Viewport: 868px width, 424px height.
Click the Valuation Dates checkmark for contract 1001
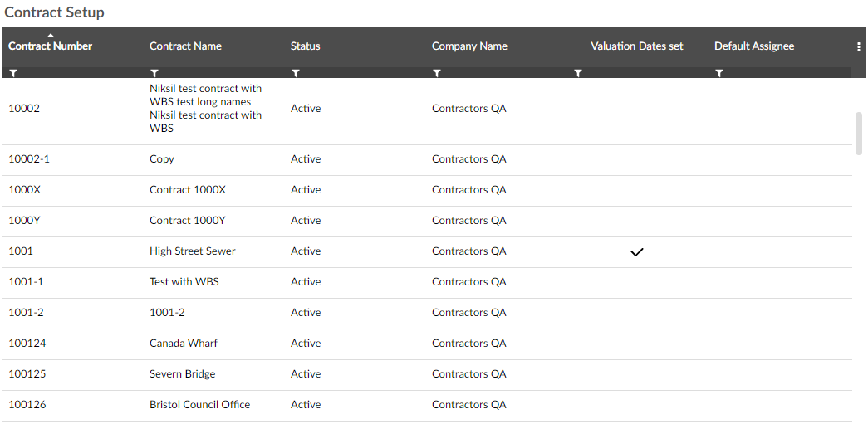tap(637, 252)
